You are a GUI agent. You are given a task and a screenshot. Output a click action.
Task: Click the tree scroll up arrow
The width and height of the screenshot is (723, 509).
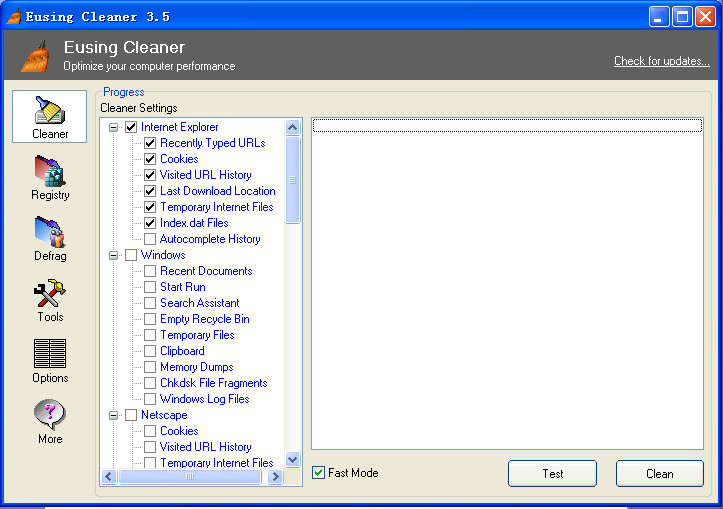(292, 127)
